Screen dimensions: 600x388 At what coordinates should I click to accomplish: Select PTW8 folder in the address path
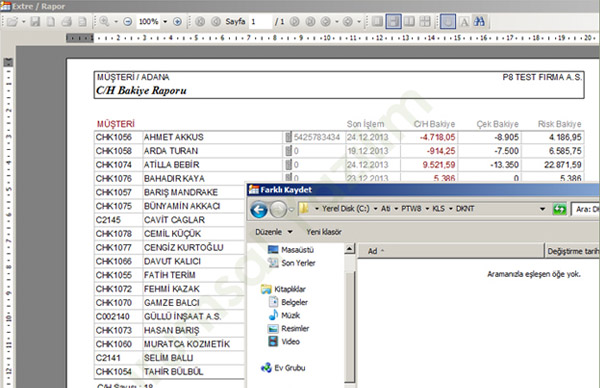coord(411,209)
